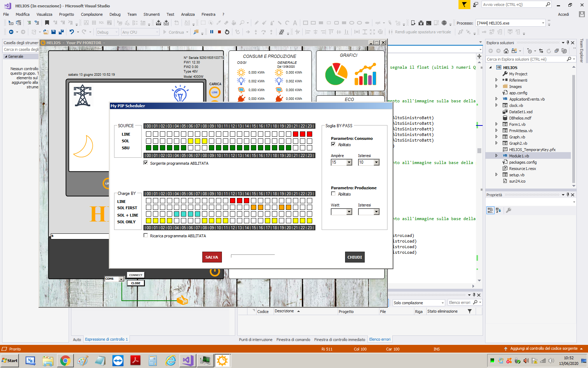588x368 pixels.
Task: Open the Isteresi dropdown under Produzione
Action: (x=376, y=212)
